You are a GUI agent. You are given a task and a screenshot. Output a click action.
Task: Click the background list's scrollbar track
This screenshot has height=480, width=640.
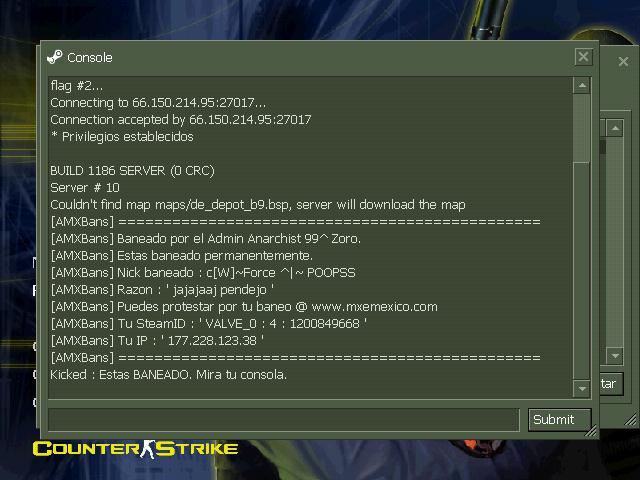615,241
